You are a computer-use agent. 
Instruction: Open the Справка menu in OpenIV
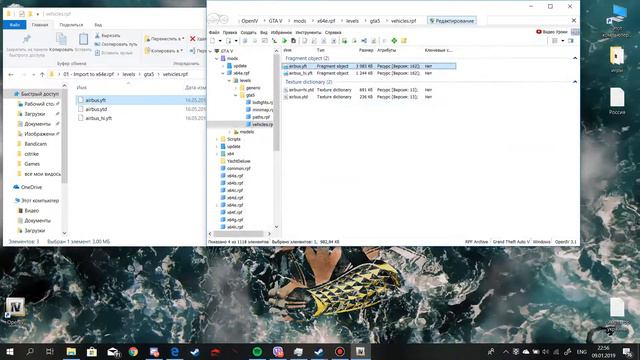click(x=333, y=32)
